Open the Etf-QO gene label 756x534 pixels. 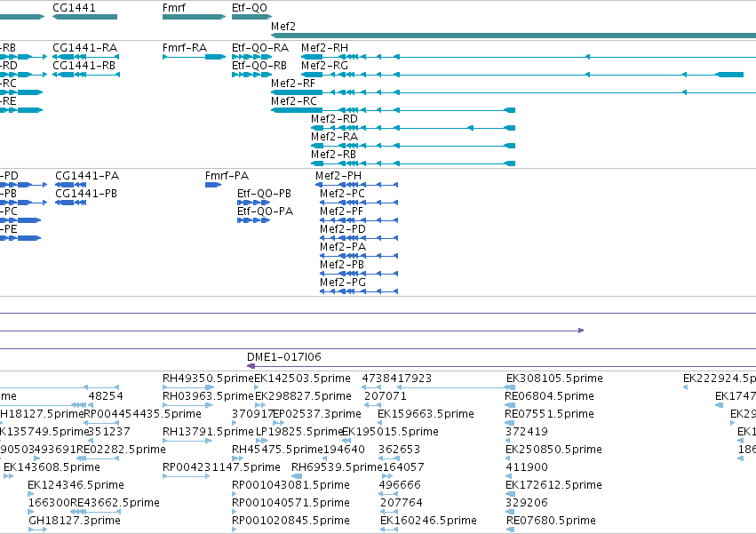pos(250,8)
